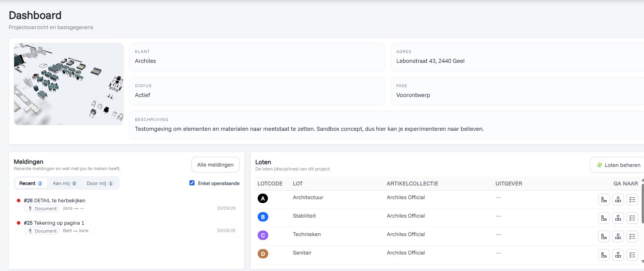
Task: Open ruler measurement icon for Sanitair lot
Action: point(604,255)
